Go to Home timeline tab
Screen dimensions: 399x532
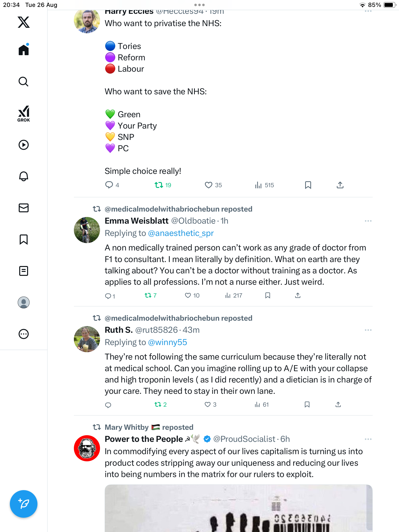click(24, 50)
